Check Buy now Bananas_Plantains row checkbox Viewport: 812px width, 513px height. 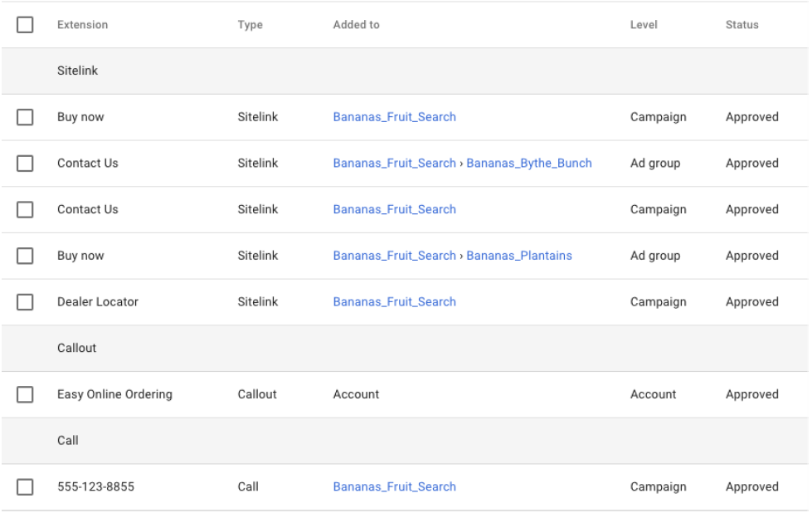coord(25,256)
